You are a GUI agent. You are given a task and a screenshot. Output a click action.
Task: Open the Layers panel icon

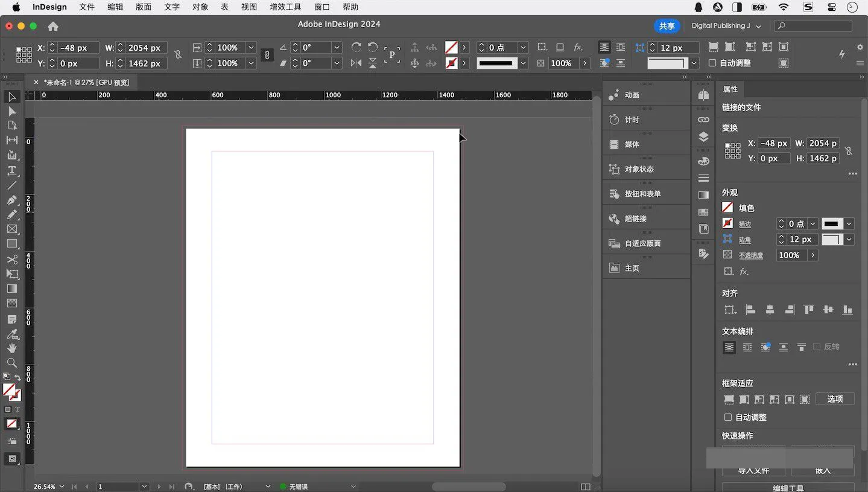coord(703,137)
